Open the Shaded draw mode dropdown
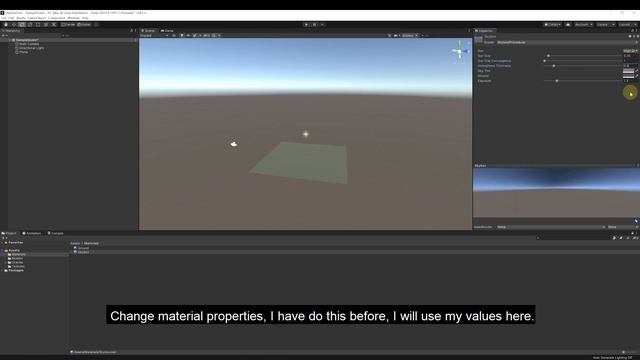Viewport: 640px width, 360px height. pos(154,36)
